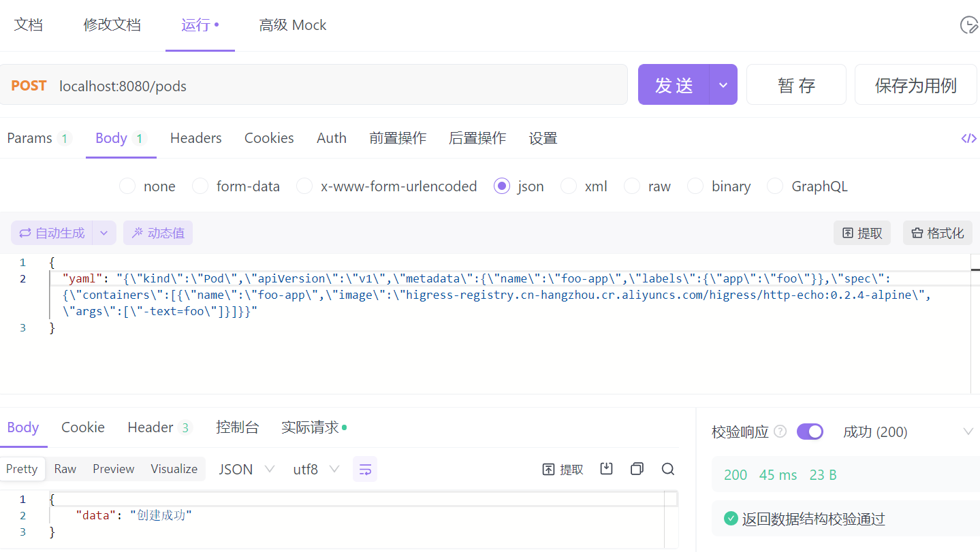Click the green validation check icon
This screenshot has height=552, width=980.
tap(731, 519)
